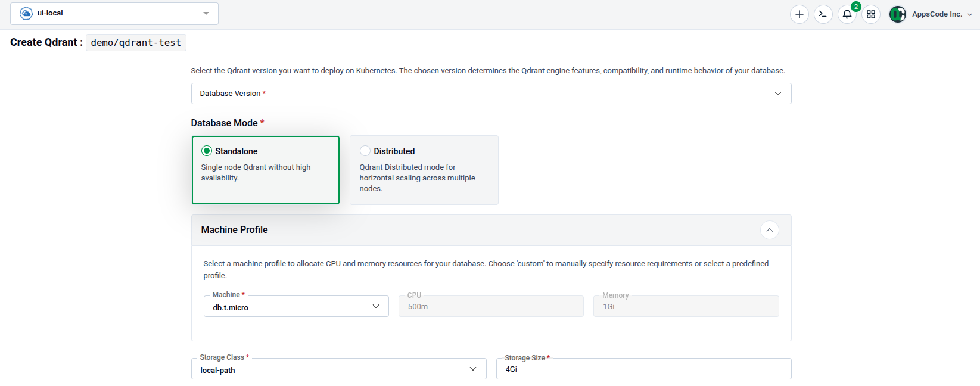Collapse the Machine Profile section chevron
The height and width of the screenshot is (386, 980).
click(x=769, y=230)
